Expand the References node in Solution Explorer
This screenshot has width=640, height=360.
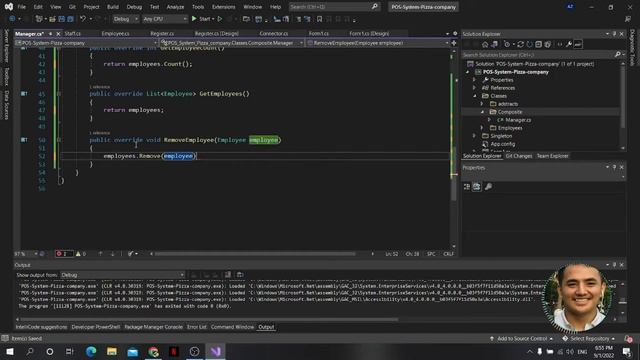pyautogui.click(x=474, y=88)
